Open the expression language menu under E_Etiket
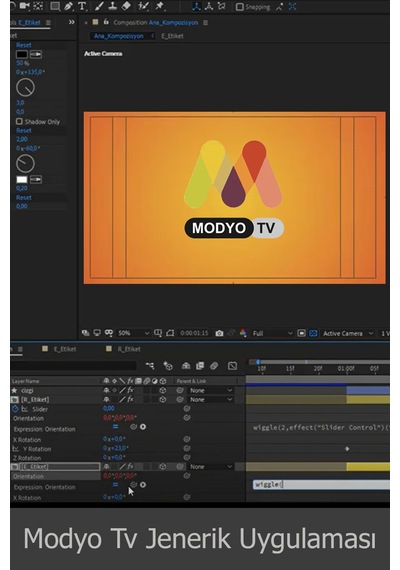This screenshot has width=400, height=570. tap(143, 485)
